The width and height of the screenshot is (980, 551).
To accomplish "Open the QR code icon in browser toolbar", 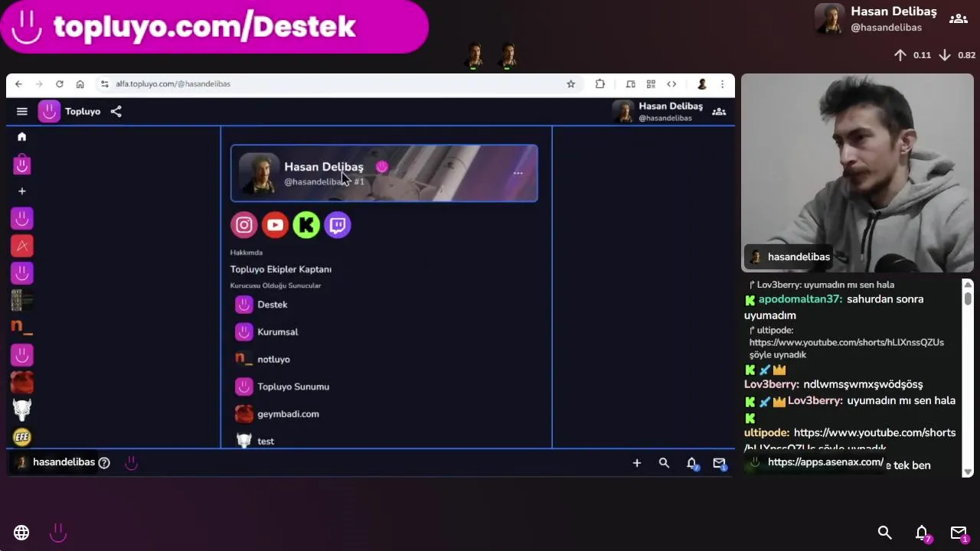I will [651, 84].
